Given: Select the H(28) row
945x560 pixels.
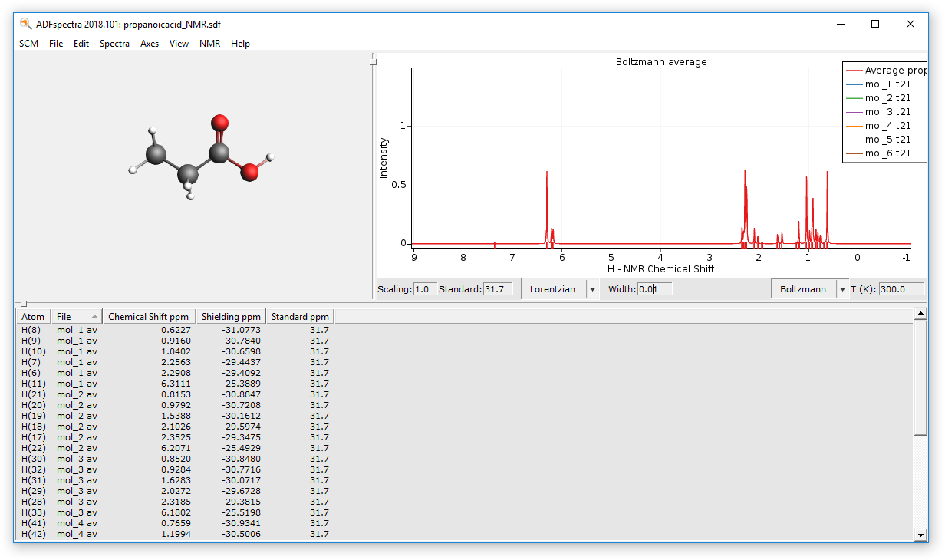Looking at the screenshot, I should tap(465, 502).
